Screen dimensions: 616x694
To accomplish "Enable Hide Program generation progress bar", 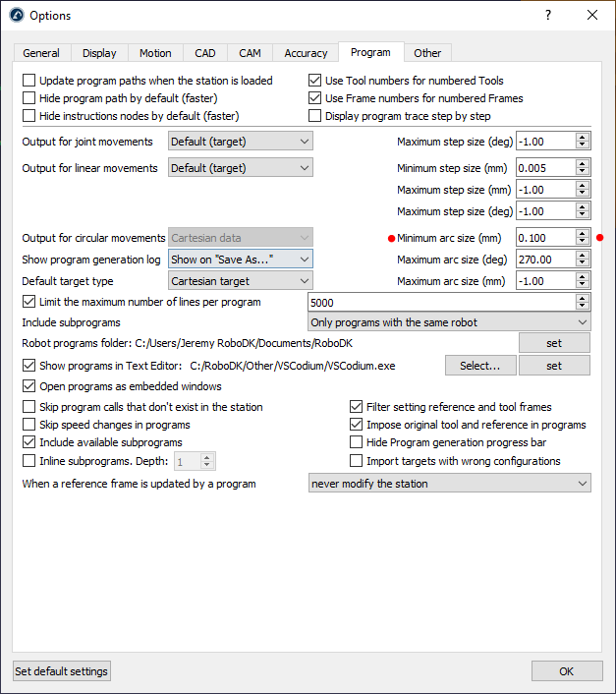I will (356, 442).
